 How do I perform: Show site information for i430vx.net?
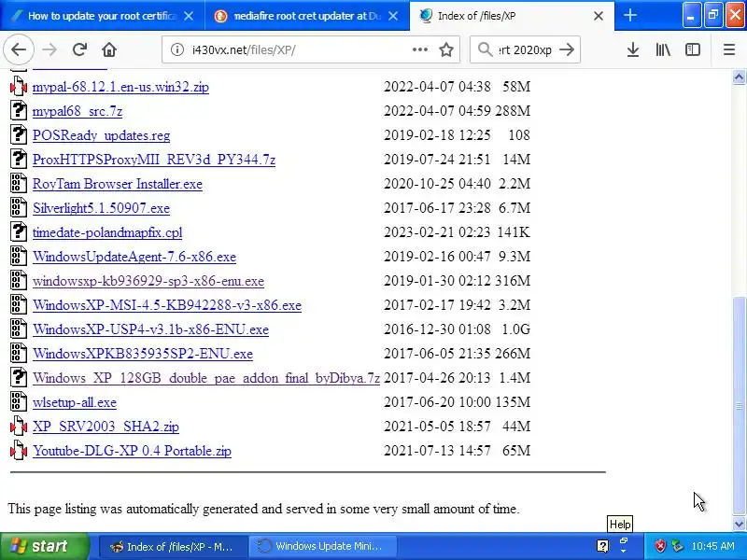176,49
